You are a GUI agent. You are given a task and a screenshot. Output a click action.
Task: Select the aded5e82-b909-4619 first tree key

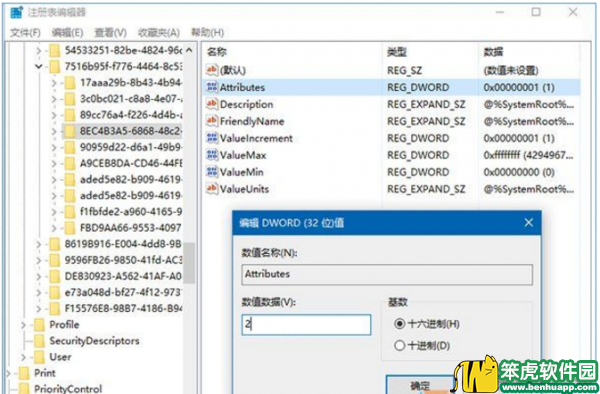130,179
